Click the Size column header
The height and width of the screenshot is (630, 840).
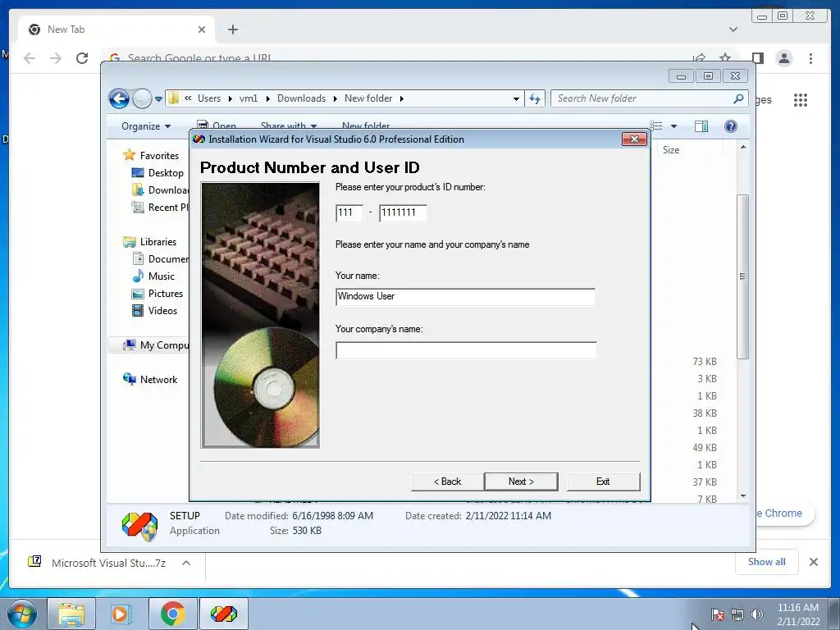tap(671, 150)
